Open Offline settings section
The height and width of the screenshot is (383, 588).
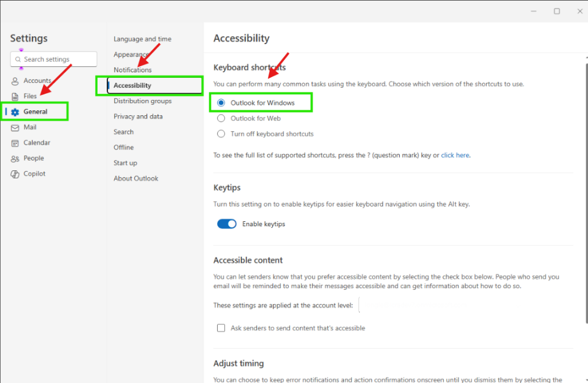point(123,147)
